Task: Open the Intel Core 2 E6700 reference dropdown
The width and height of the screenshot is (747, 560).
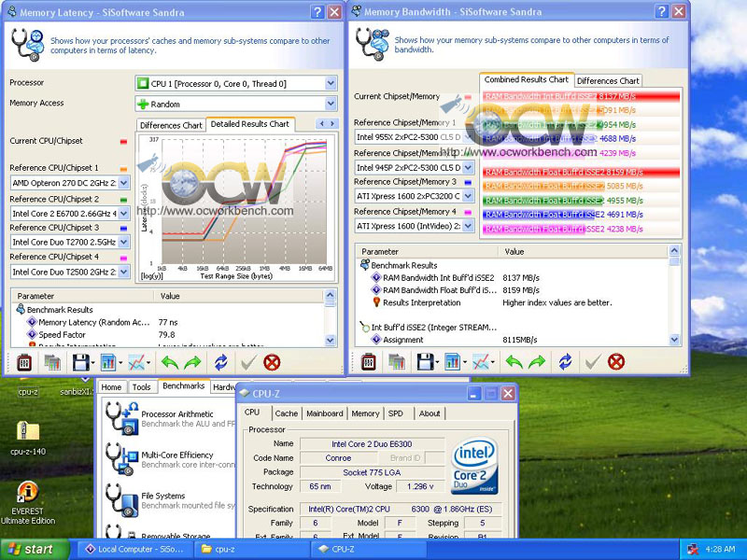Action: tap(123, 214)
